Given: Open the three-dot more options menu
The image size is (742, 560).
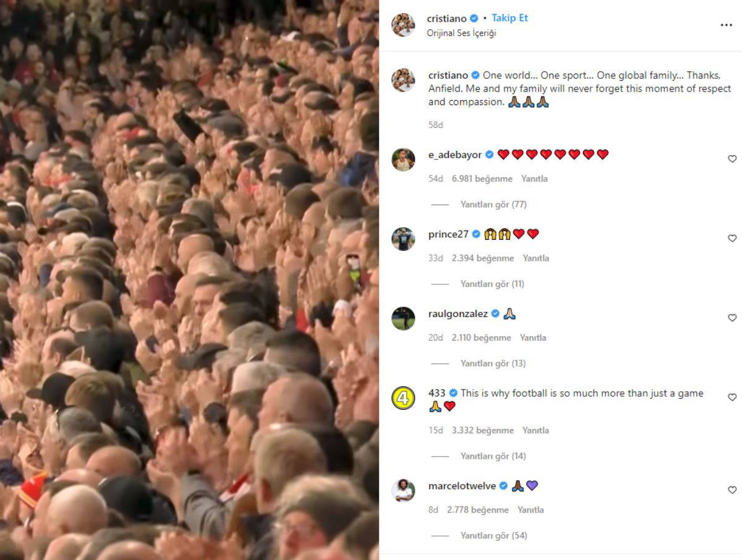Looking at the screenshot, I should coord(726,25).
